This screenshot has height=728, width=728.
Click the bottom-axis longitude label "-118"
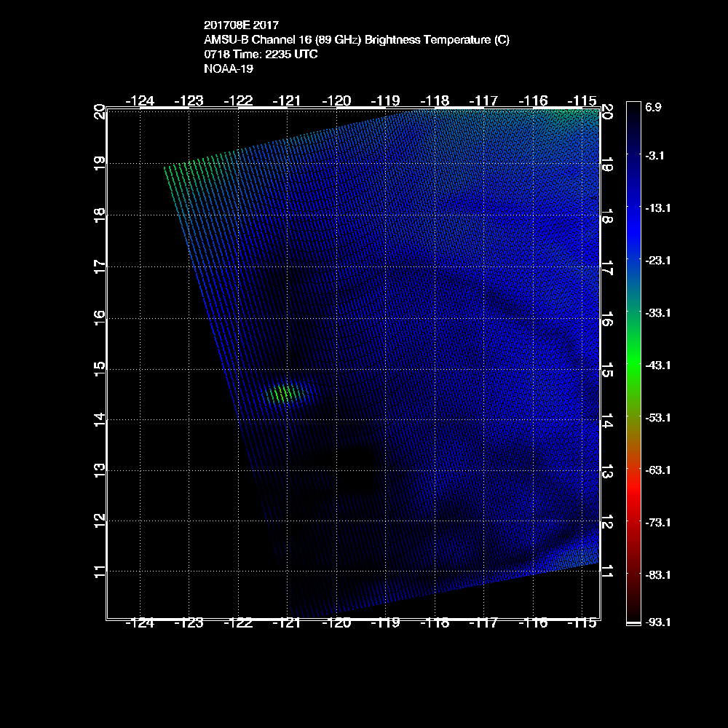pos(435,623)
